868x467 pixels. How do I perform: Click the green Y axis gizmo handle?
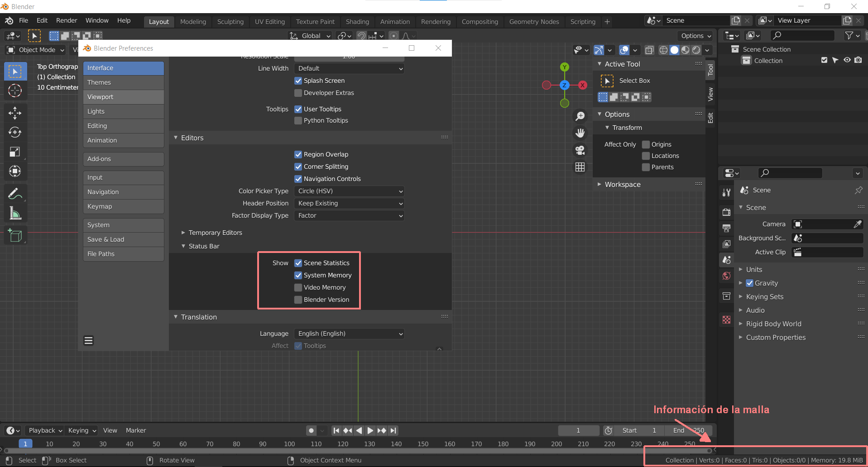point(565,67)
